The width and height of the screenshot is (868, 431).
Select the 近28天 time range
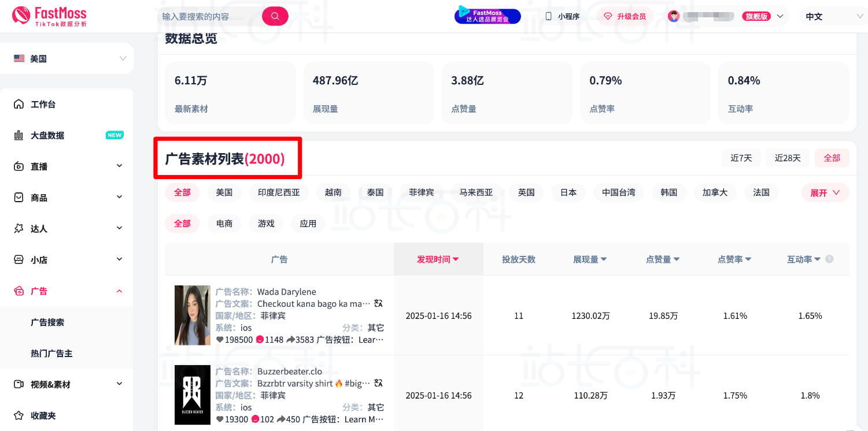pyautogui.click(x=788, y=158)
